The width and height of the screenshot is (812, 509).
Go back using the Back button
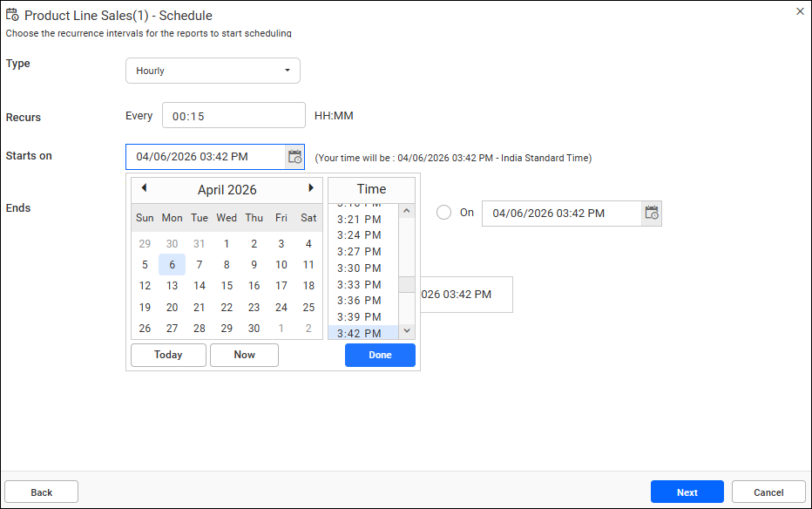(41, 491)
